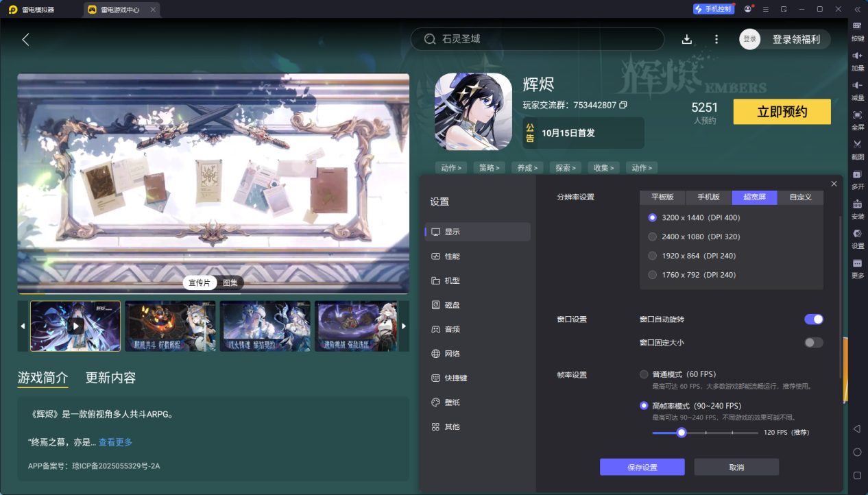Image resolution: width=868 pixels, height=495 pixels.
Task: Select 1760 x 792 resolution option
Action: coord(692,275)
